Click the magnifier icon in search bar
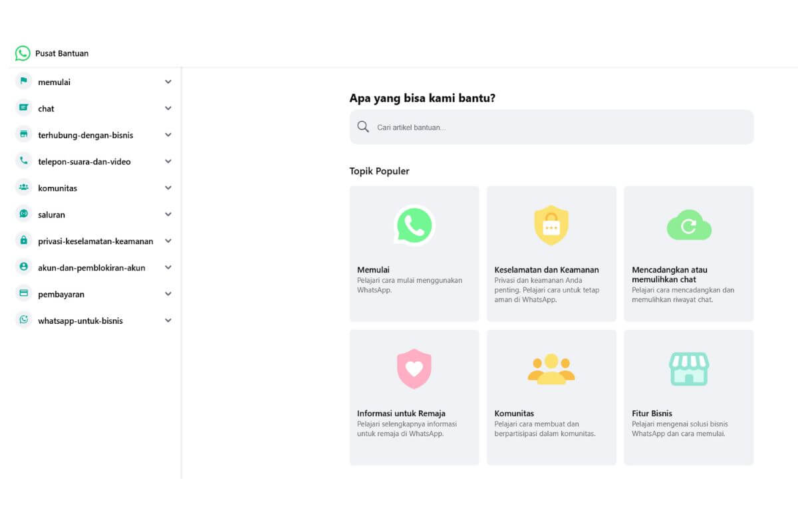The height and width of the screenshot is (532, 798). [x=363, y=127]
